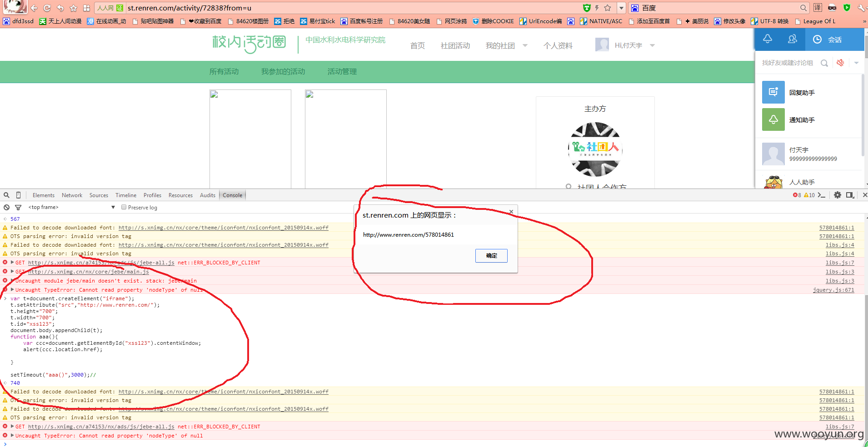Toggle the DevTools drawer console icon
Viewport: 868px width, 447px height.
click(x=821, y=195)
